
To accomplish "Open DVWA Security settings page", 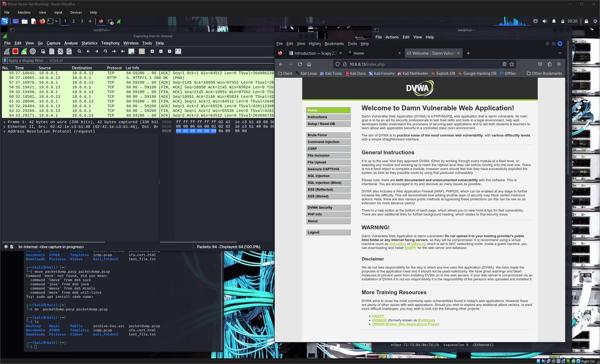I will pos(328,207).
